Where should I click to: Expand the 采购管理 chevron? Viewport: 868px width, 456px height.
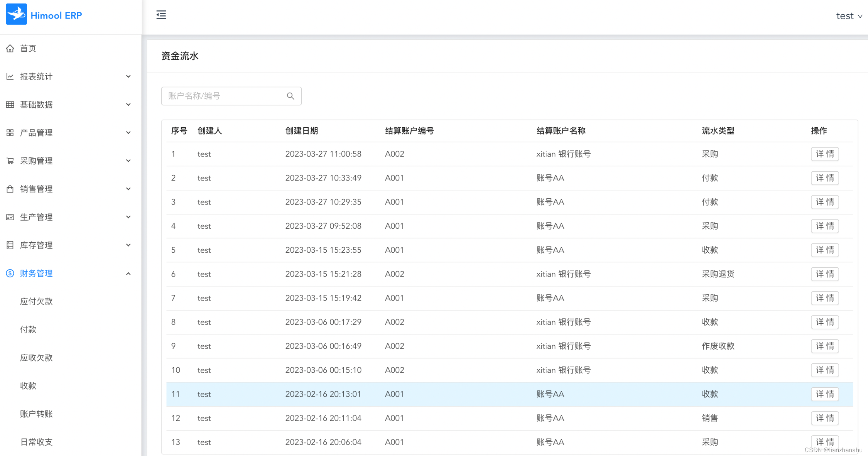point(128,161)
